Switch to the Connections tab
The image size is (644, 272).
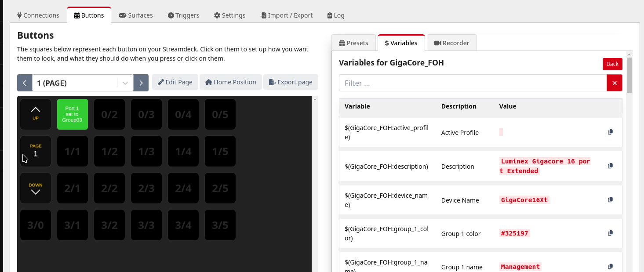(x=38, y=15)
